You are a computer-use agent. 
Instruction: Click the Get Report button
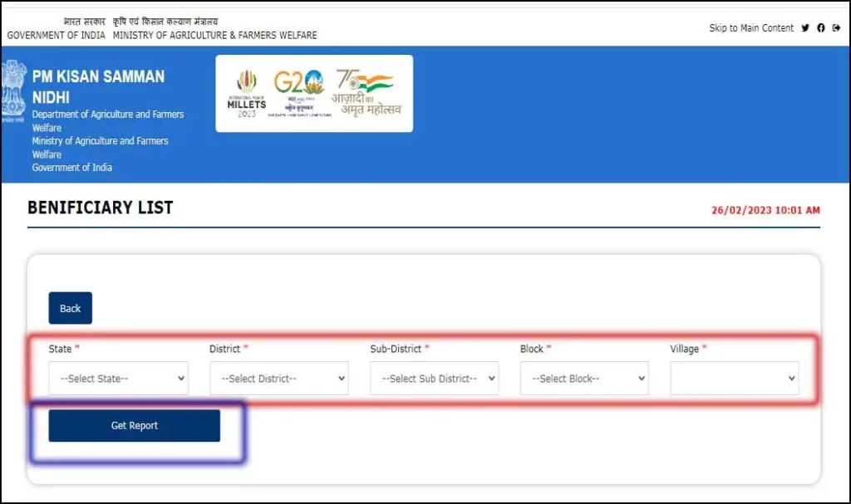(135, 425)
